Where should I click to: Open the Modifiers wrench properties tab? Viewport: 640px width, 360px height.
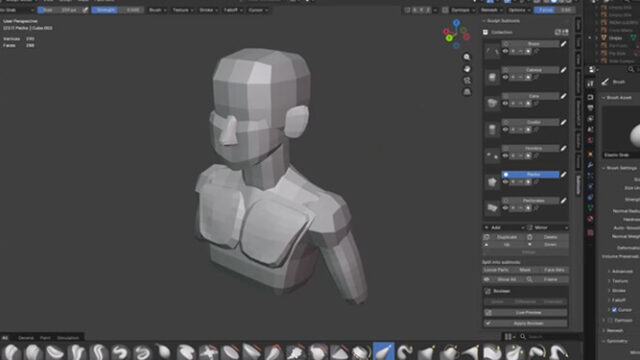590,165
